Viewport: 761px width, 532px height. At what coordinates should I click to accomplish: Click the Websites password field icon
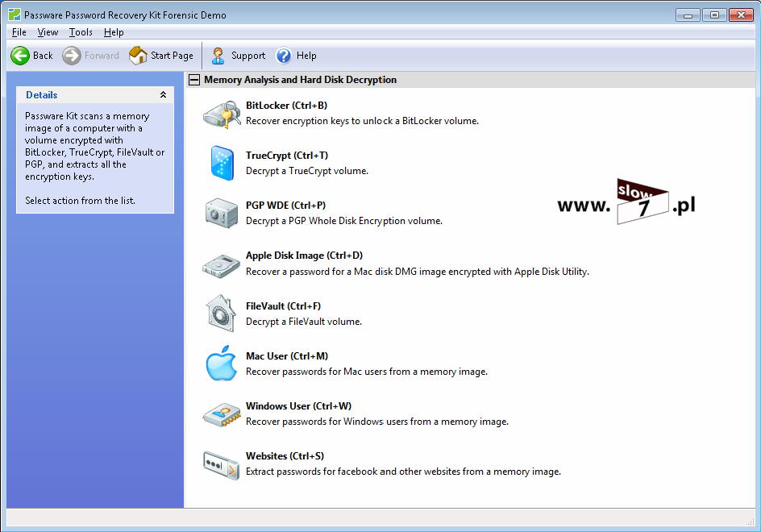222,465
